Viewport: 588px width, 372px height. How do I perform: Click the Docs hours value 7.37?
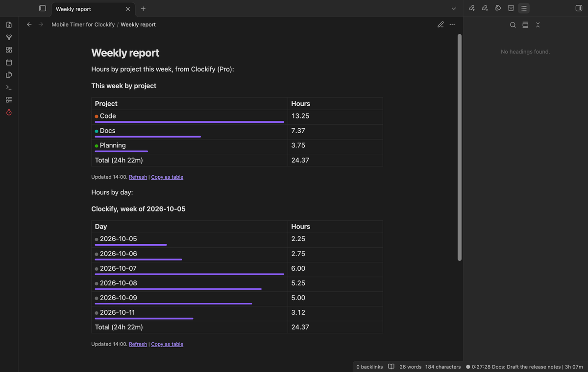tap(298, 131)
